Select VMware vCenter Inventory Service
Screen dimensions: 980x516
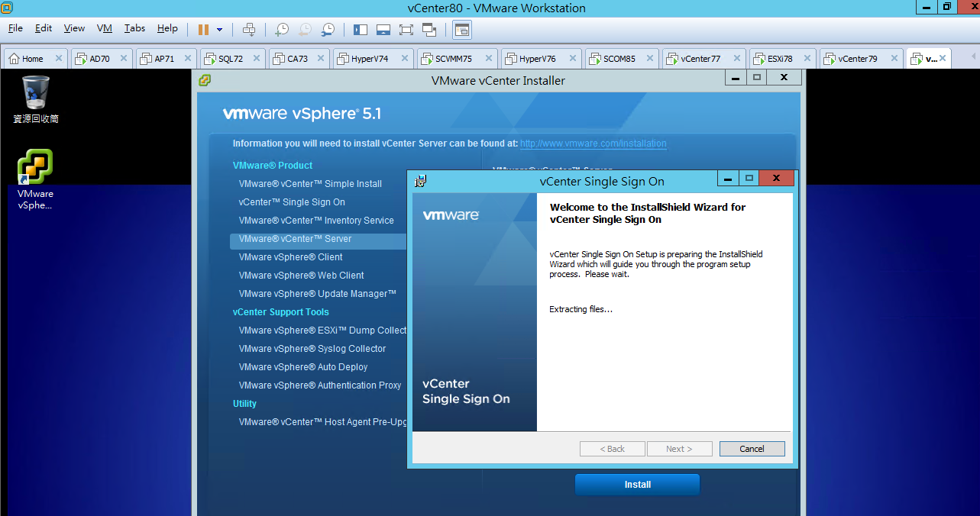pos(316,221)
